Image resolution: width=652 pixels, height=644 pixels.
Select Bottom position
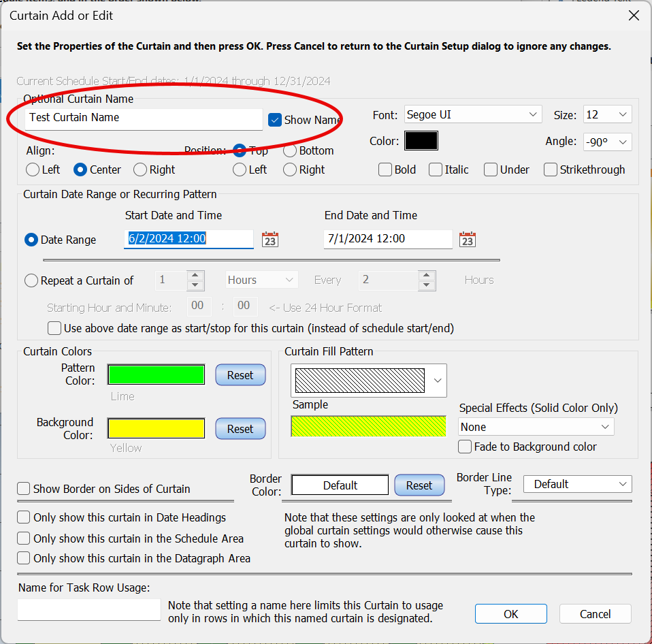pos(288,150)
